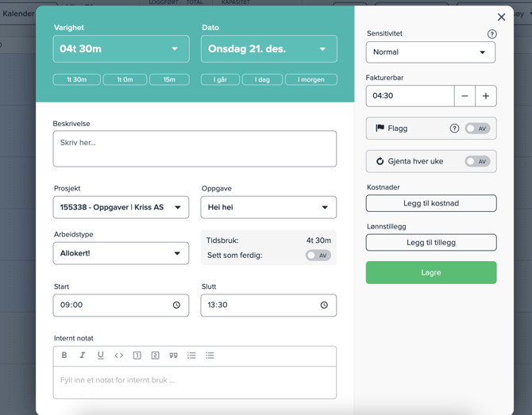The width and height of the screenshot is (532, 415).
Task: Turn on Gjenta hver uke toggle
Action: tap(477, 161)
